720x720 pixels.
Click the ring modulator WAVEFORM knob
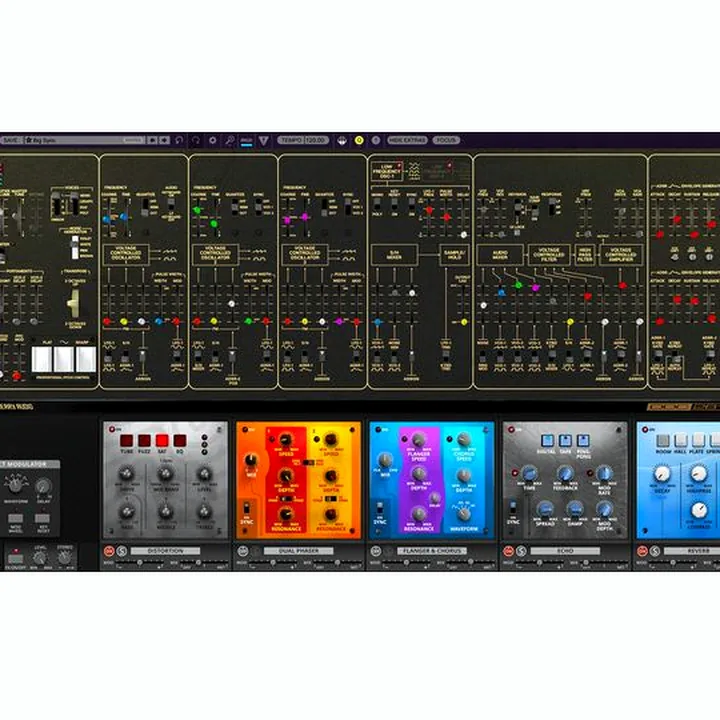[16, 484]
